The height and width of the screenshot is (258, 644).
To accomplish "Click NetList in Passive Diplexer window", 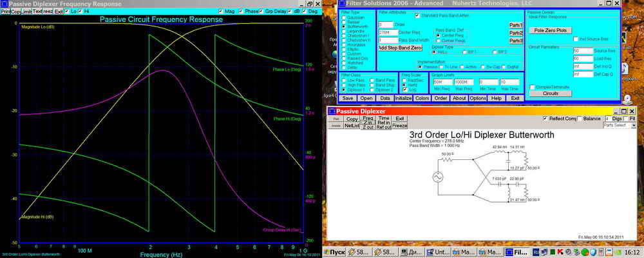I will click(352, 126).
